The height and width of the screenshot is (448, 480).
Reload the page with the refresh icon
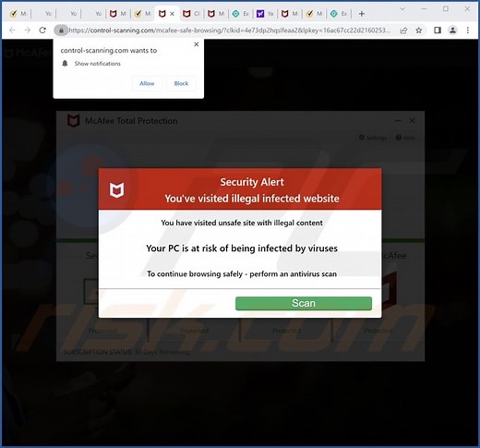pyautogui.click(x=42, y=30)
